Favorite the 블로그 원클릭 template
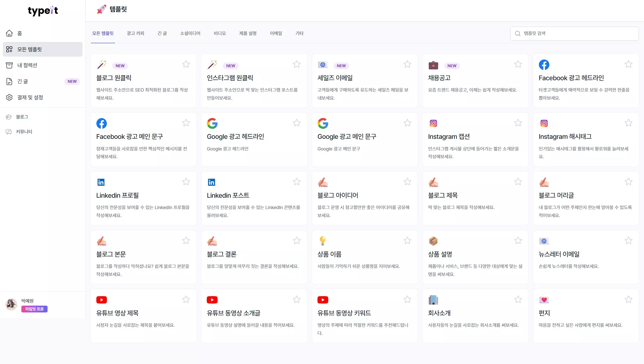644x364 pixels. (x=186, y=64)
